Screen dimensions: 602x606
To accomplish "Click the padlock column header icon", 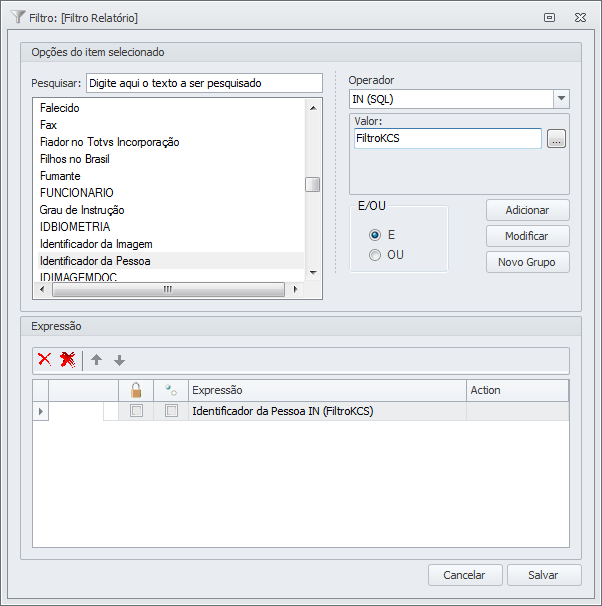I will tap(136, 390).
